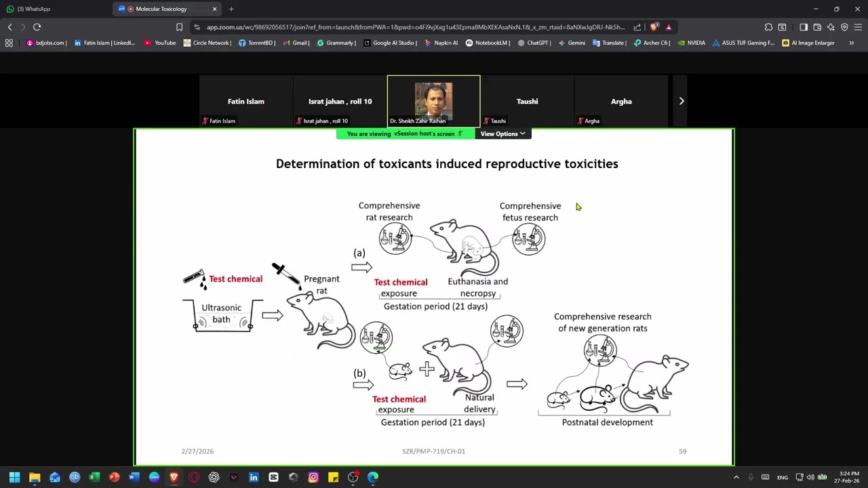Open the YouTube bookmark

tap(160, 43)
